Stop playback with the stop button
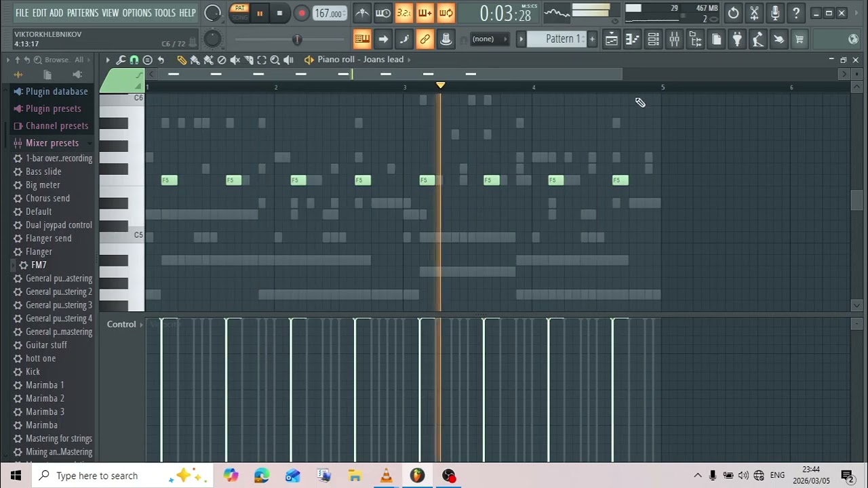Screen dimensions: 868x488 [x=279, y=13]
